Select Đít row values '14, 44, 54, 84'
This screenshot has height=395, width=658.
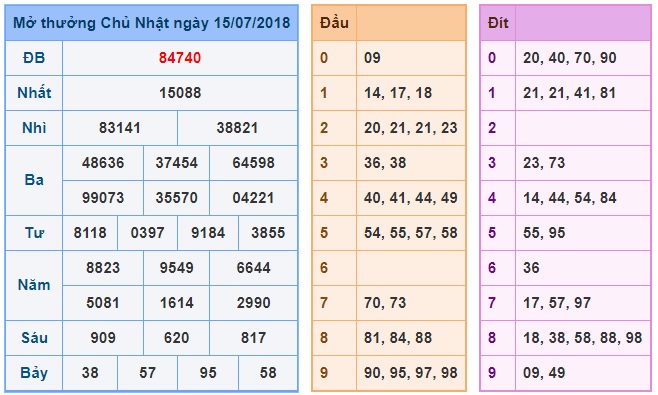pyautogui.click(x=569, y=198)
